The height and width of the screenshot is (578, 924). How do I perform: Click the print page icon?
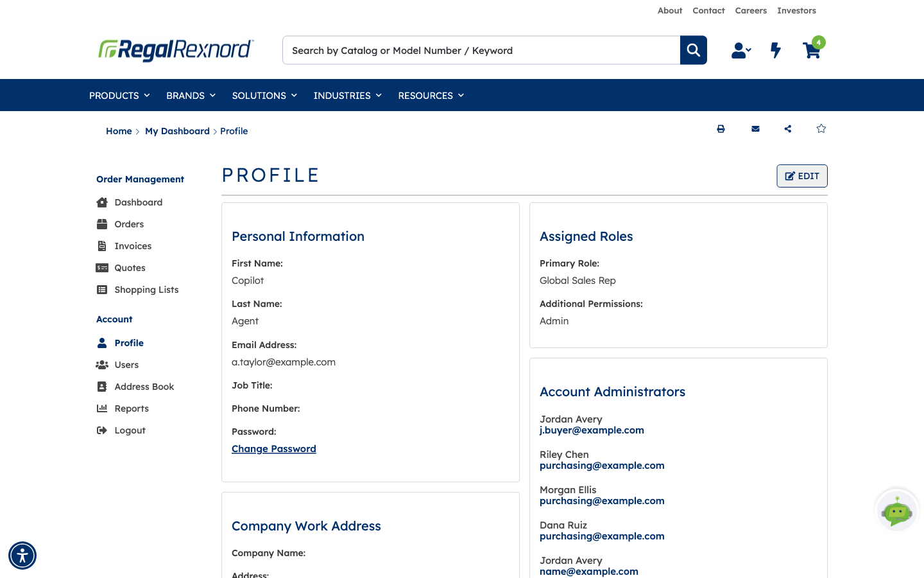click(721, 129)
